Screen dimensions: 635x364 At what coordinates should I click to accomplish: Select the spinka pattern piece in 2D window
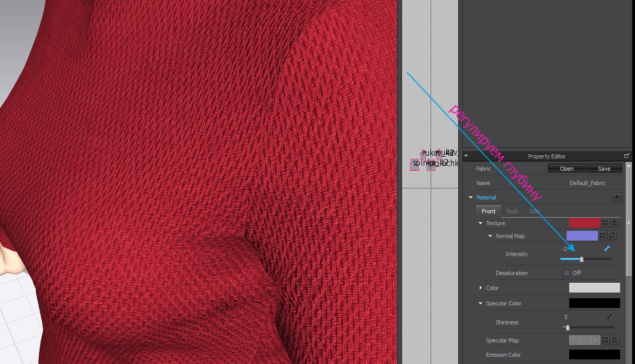414,165
